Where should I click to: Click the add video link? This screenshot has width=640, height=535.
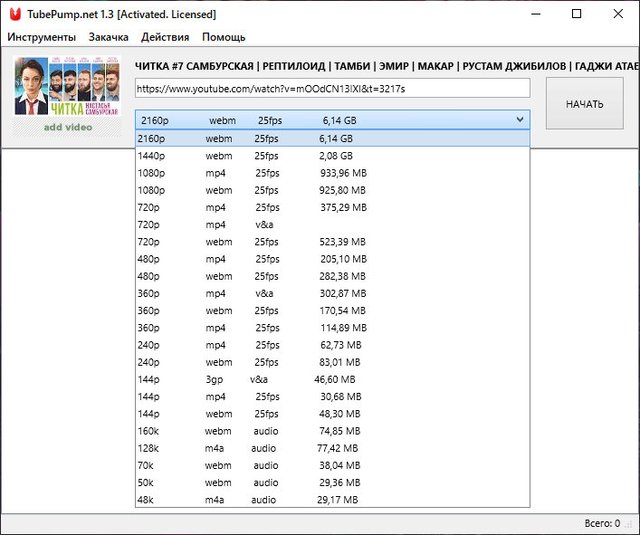pyautogui.click(x=66, y=127)
